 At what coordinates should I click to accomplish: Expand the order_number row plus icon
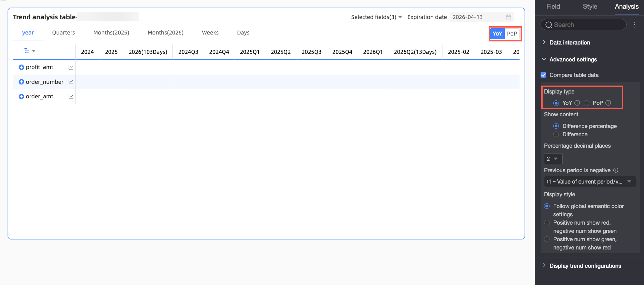(21, 82)
